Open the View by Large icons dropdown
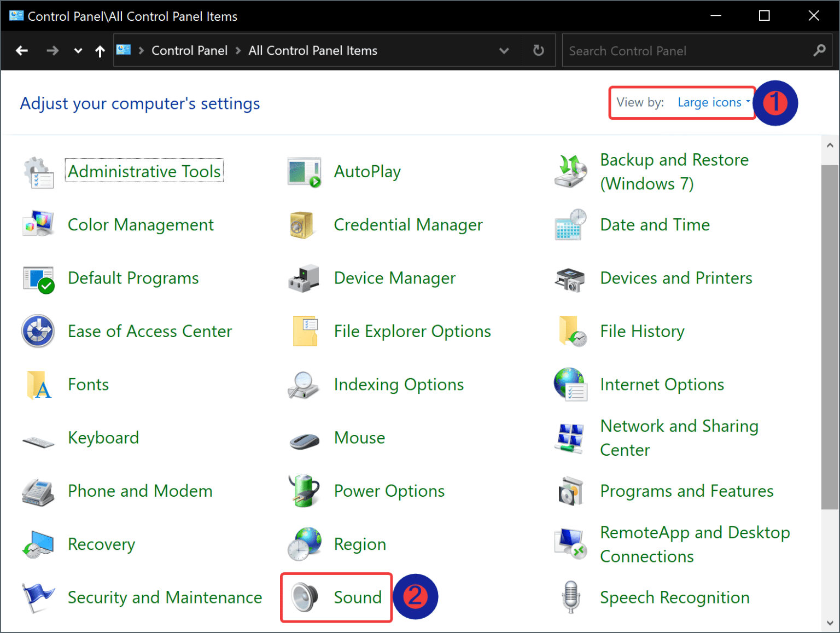 (711, 102)
